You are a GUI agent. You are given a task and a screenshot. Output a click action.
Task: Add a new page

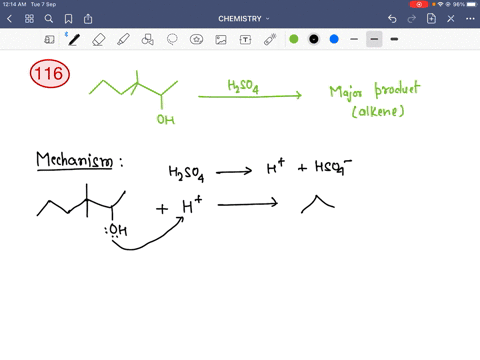click(431, 19)
